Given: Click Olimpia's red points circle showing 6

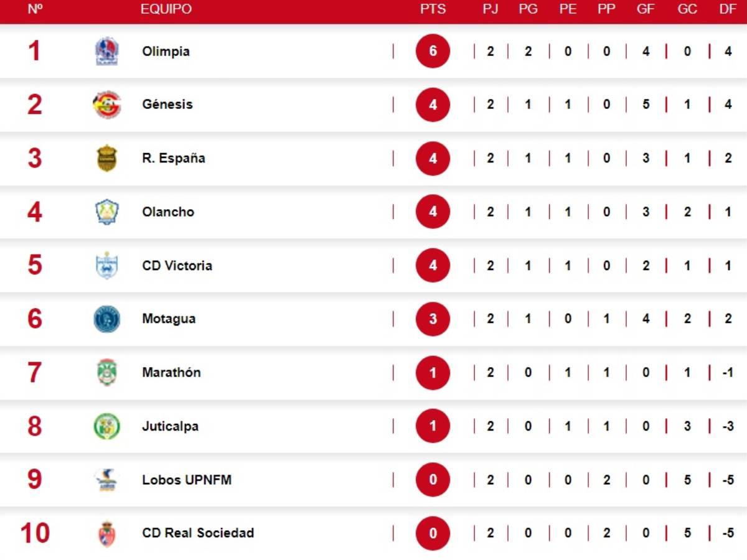Looking at the screenshot, I should [433, 52].
